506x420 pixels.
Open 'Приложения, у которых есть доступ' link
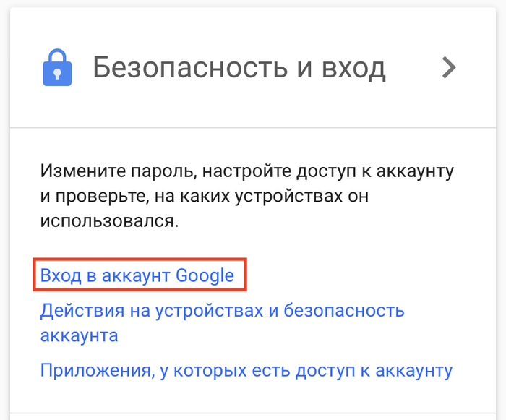(x=246, y=371)
